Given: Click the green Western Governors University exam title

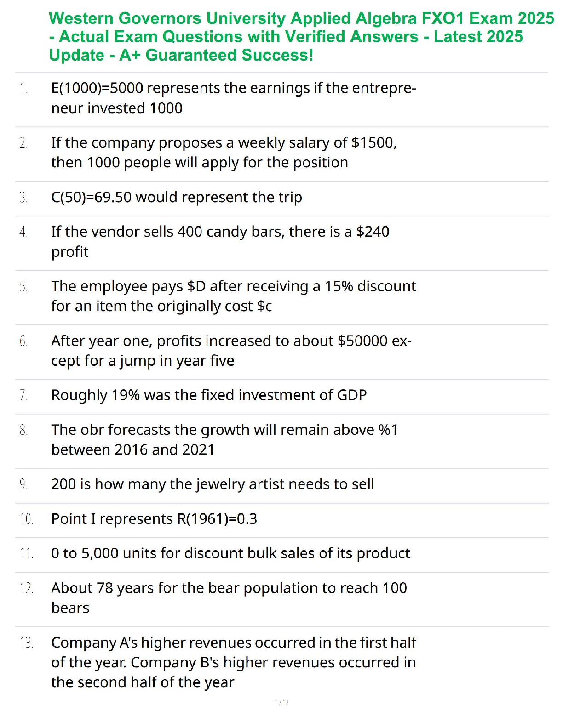Looking at the screenshot, I should pyautogui.click(x=301, y=37).
